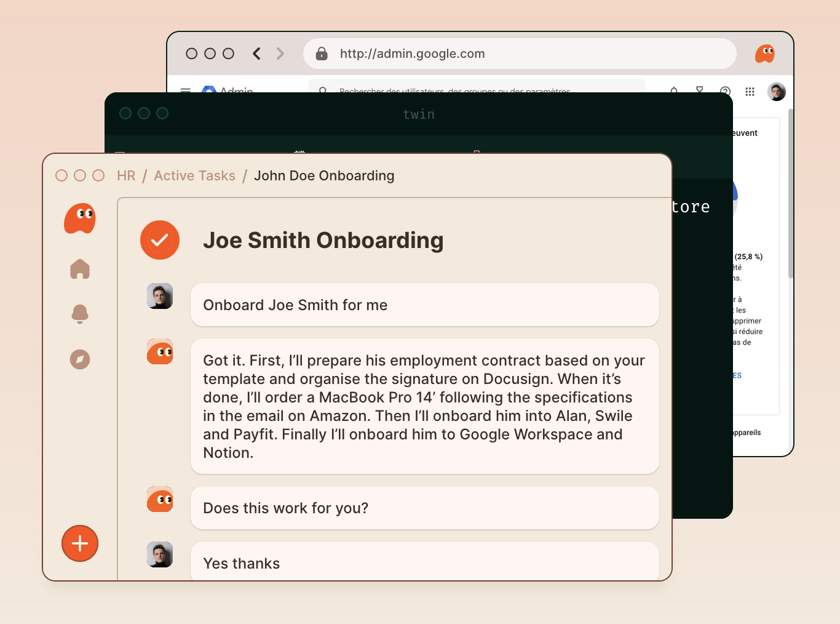This screenshot has height=624, width=840.
Task: Click the 'Yes thanks' message bubble
Action: point(424,561)
